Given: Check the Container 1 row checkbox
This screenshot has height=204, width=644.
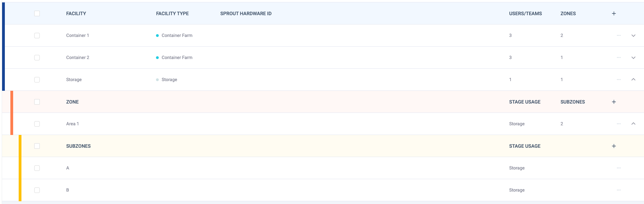Looking at the screenshot, I should point(37,36).
